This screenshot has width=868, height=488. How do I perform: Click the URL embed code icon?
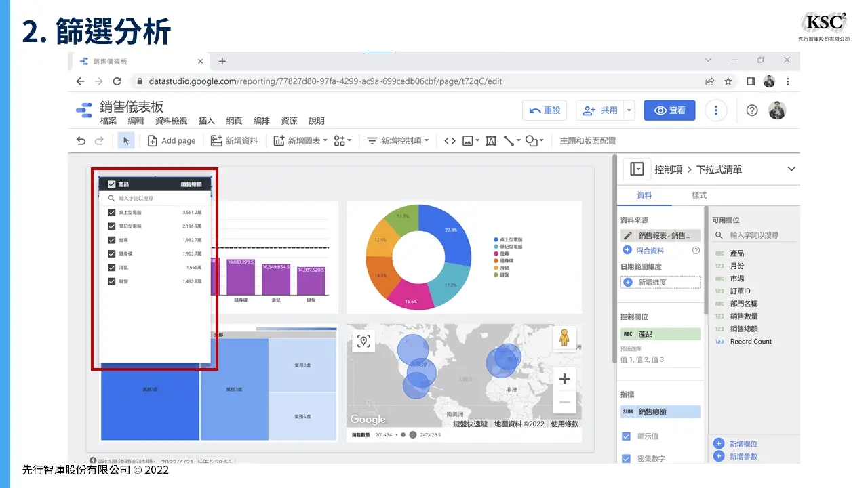[450, 141]
